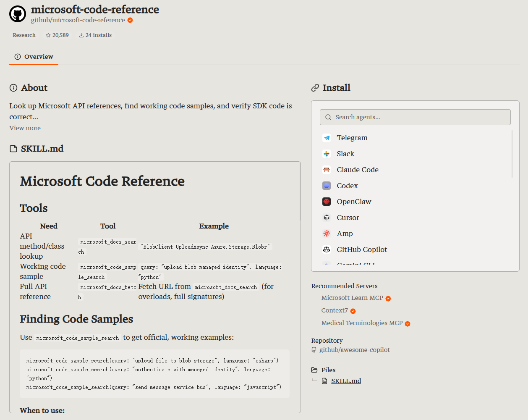The image size is (528, 420).
Task: Click the folder icon beside Files
Action: click(314, 370)
